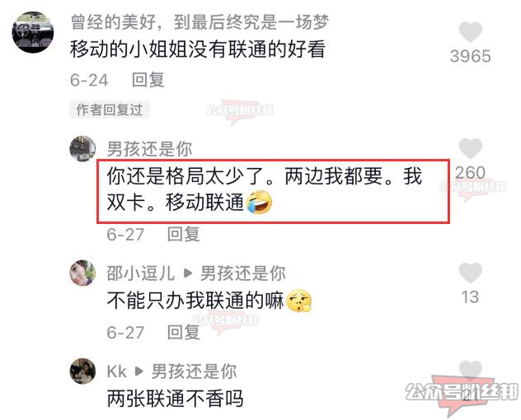Reply to 男孩还是你's 6-27 comment
521x420 pixels.
pyautogui.click(x=183, y=234)
